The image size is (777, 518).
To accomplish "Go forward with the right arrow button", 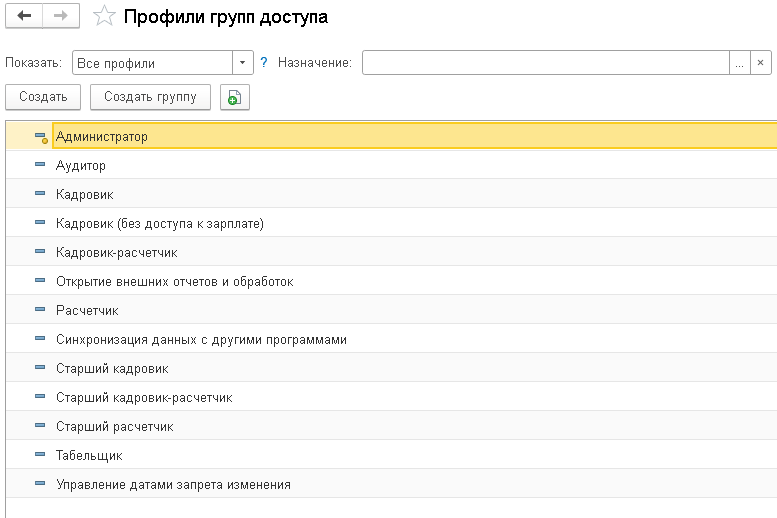I will point(61,16).
